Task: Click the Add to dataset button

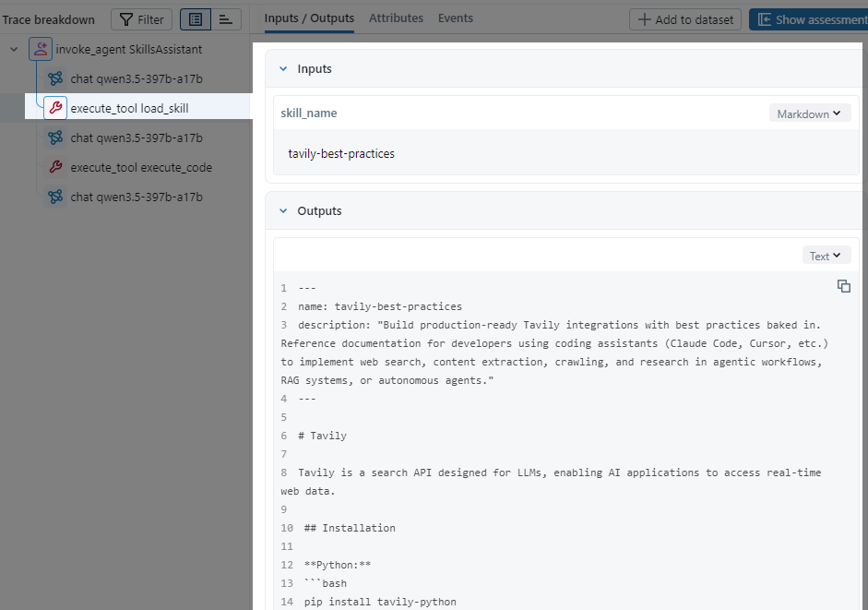Action: pos(684,18)
